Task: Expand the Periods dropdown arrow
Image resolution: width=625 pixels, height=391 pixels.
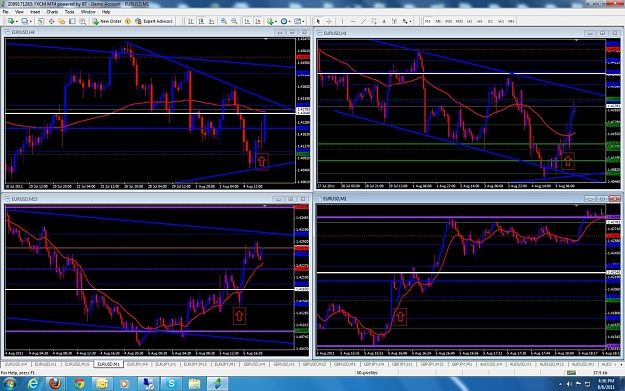Action: (289, 22)
